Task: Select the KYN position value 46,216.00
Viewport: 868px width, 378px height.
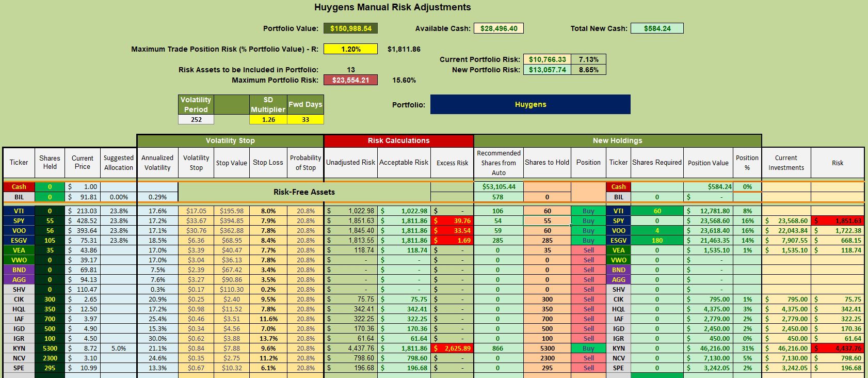Action: (708, 348)
